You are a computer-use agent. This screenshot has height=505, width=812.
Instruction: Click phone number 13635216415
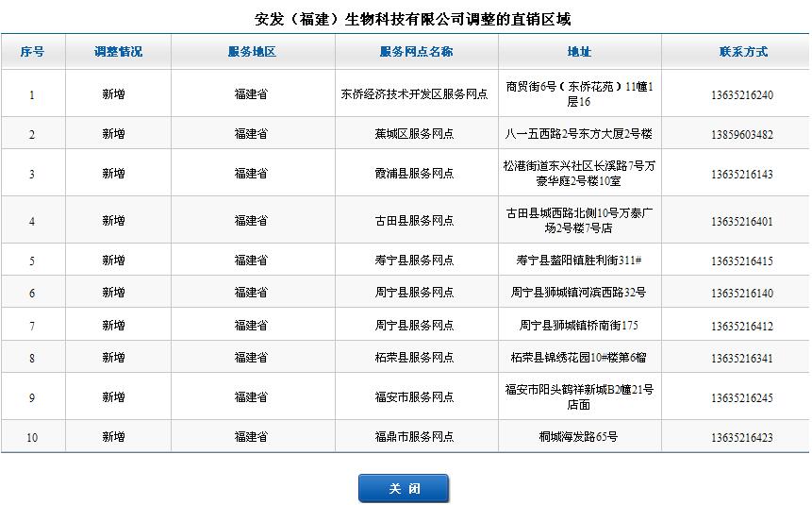742,261
